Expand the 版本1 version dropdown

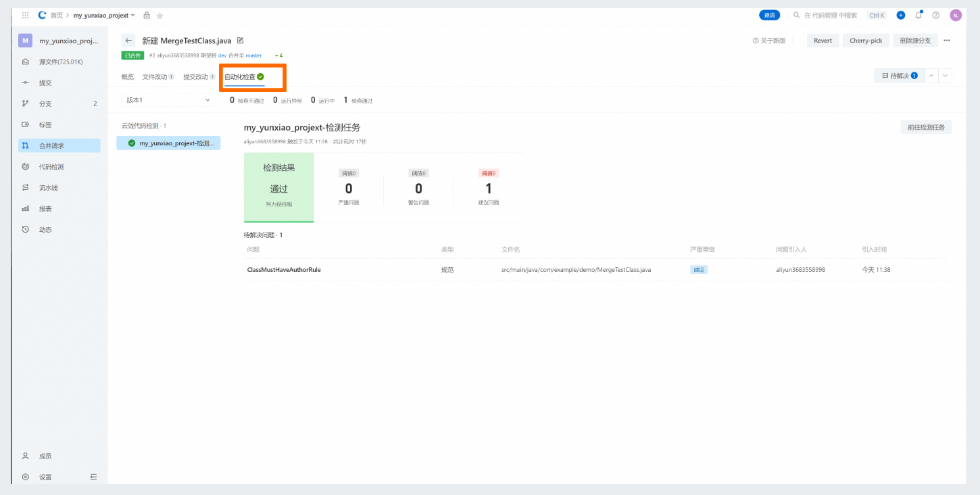tap(168, 100)
